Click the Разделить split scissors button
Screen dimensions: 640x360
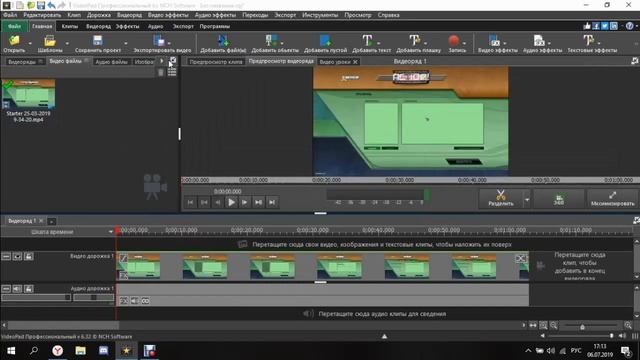tap(501, 199)
